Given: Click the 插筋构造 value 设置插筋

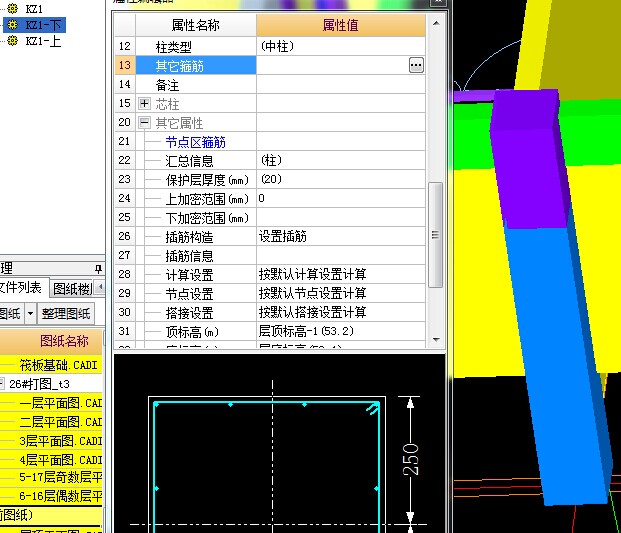Looking at the screenshot, I should (x=341, y=236).
